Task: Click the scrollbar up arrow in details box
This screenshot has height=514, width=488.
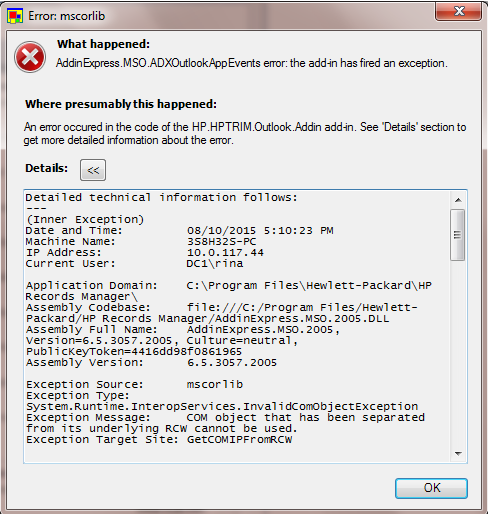Action: (x=458, y=200)
